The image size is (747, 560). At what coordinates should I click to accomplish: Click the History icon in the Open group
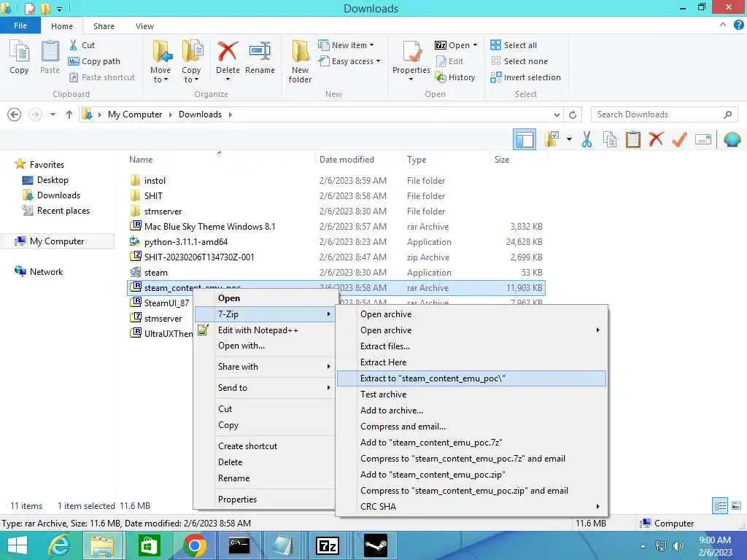[x=441, y=77]
